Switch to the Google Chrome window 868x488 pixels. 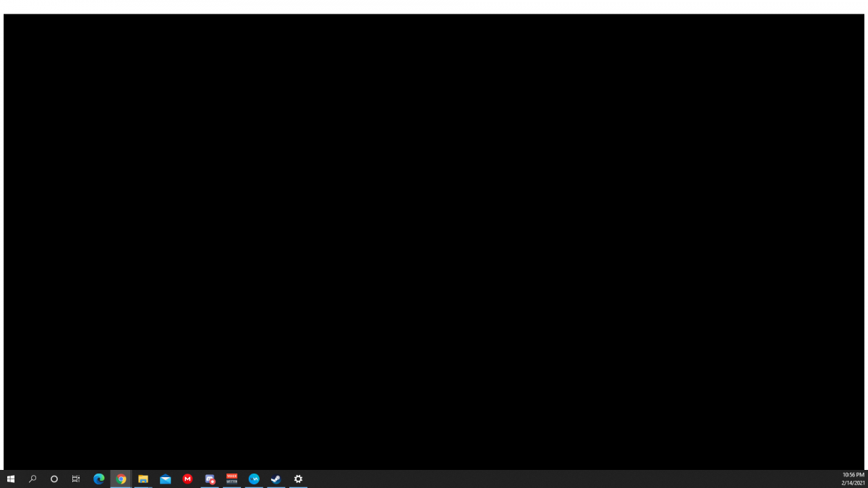[121, 479]
